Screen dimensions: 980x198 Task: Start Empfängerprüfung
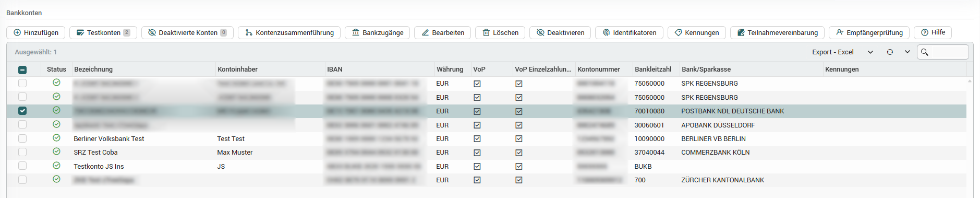click(869, 32)
